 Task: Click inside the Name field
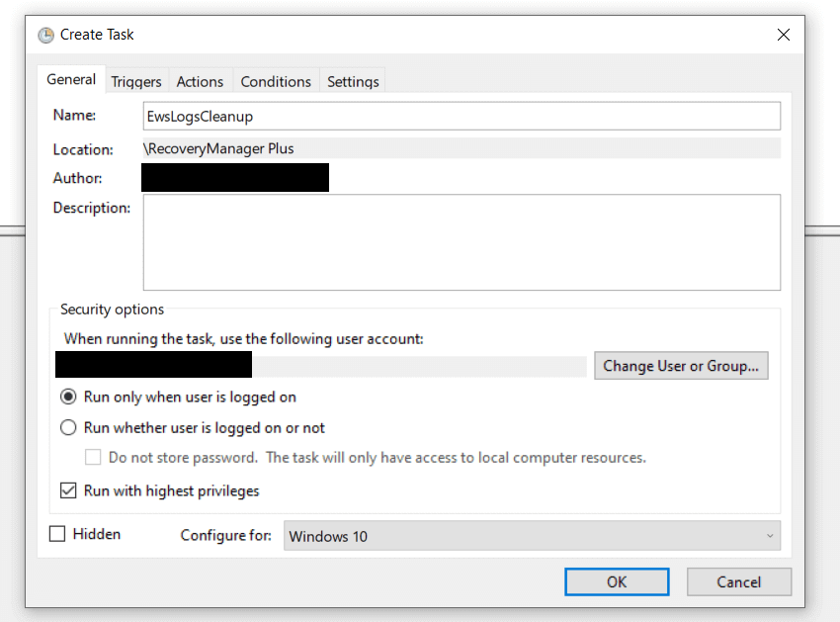[461, 116]
